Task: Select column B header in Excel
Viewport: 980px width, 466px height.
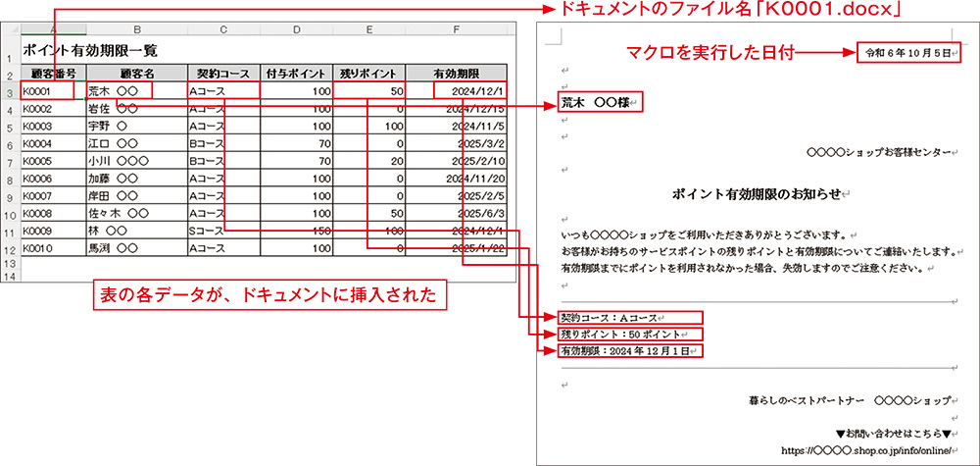Action: [137, 29]
